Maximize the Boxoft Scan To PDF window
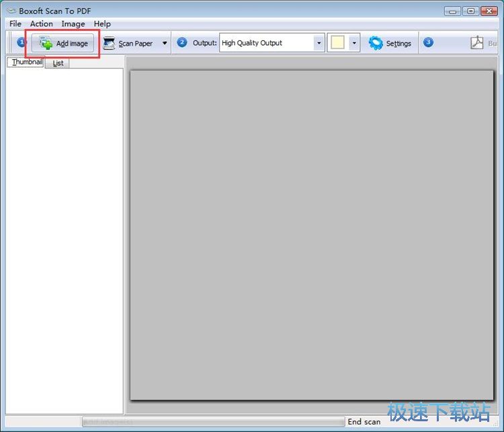 point(470,11)
